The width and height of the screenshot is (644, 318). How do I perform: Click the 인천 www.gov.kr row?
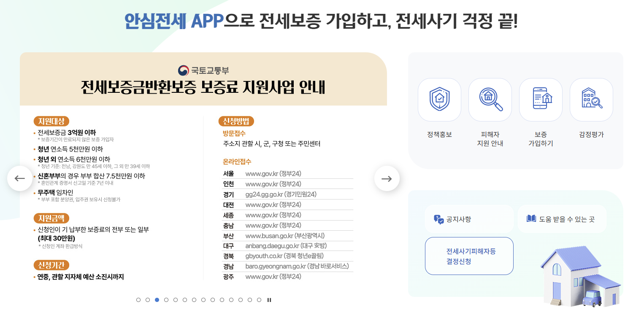click(288, 184)
